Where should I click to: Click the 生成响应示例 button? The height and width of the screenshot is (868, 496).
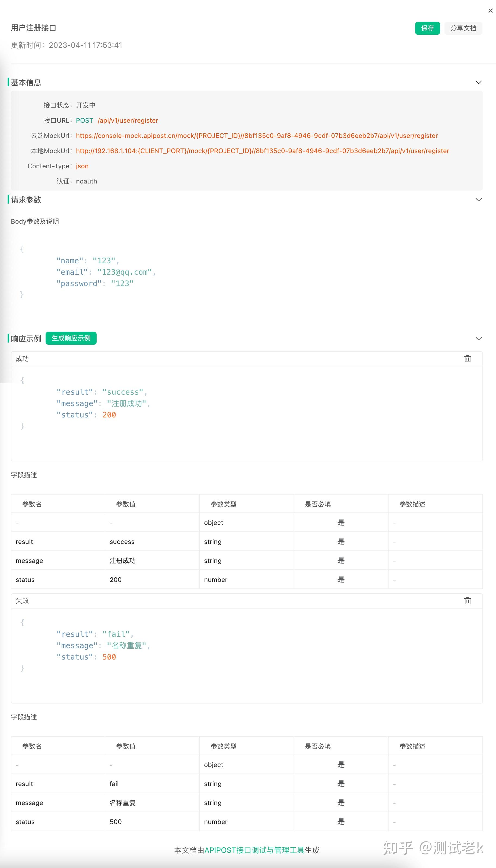[71, 338]
